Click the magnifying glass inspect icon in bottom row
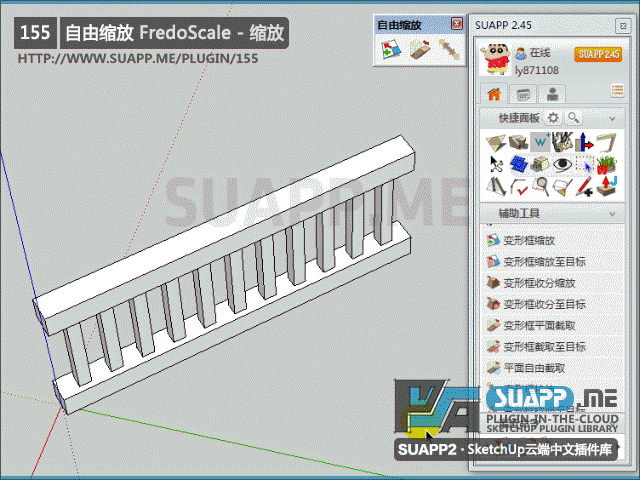Viewport: 640px width, 480px height. pyautogui.click(x=540, y=187)
